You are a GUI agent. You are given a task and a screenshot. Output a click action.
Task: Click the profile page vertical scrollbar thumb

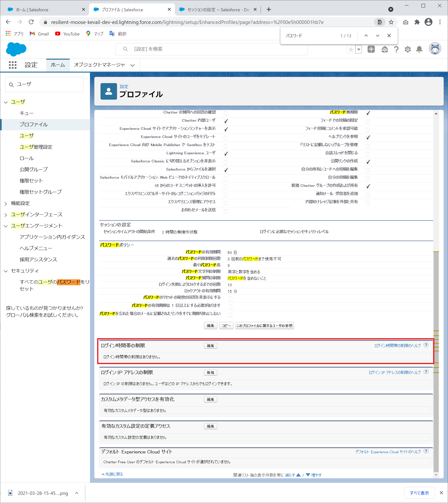tap(436, 361)
